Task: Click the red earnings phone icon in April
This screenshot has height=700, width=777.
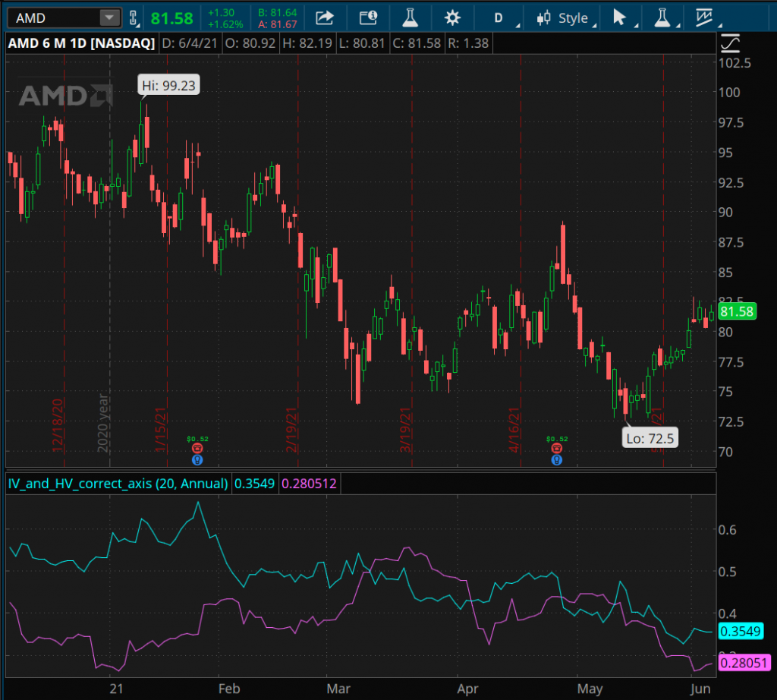Action: 556,449
